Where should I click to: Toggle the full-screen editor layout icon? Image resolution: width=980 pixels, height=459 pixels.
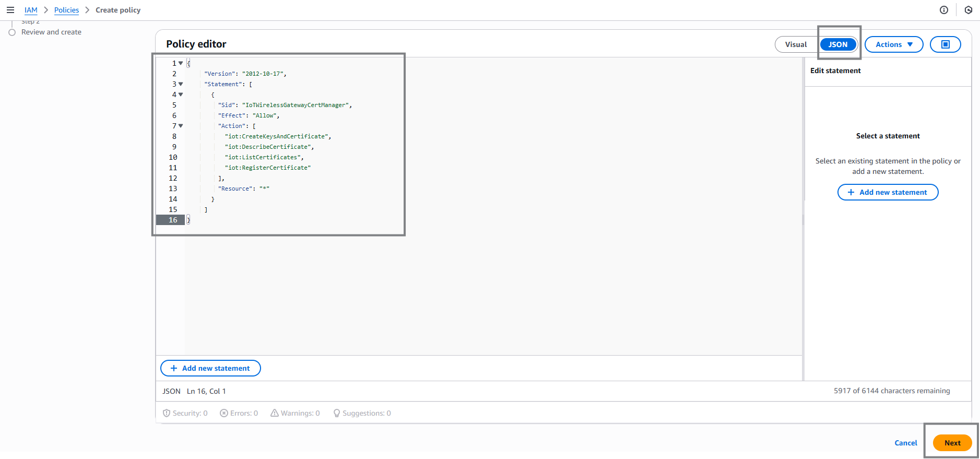point(946,44)
